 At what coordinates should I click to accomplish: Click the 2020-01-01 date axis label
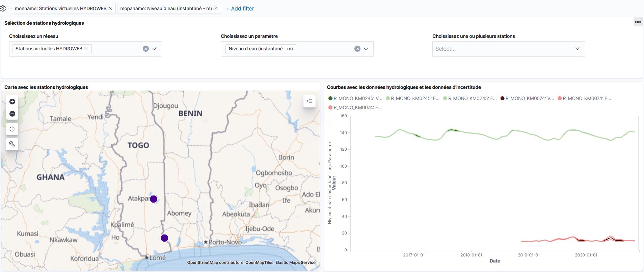586,255
